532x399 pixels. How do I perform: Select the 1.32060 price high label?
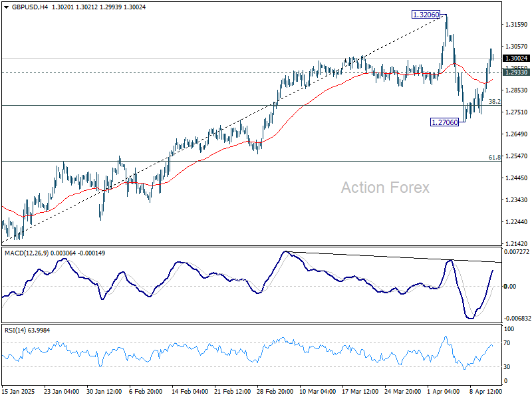426,15
